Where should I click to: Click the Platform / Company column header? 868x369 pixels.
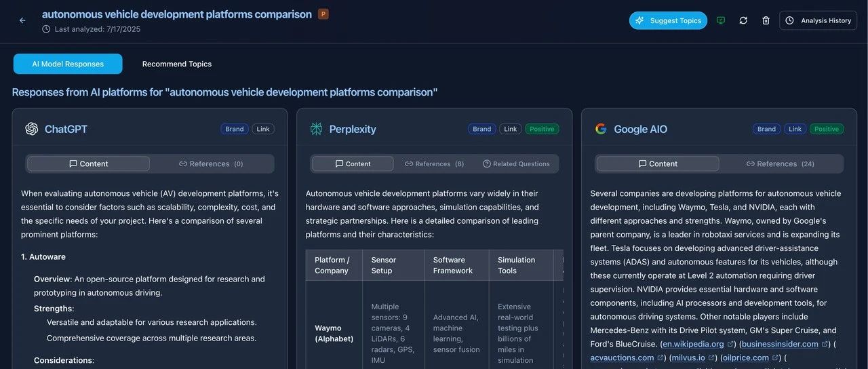click(x=334, y=265)
